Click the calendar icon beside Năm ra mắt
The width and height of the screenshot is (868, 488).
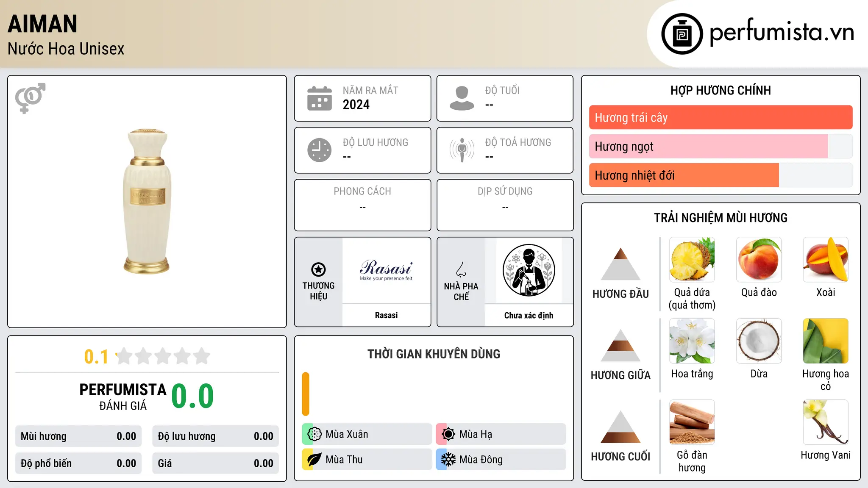coord(320,98)
